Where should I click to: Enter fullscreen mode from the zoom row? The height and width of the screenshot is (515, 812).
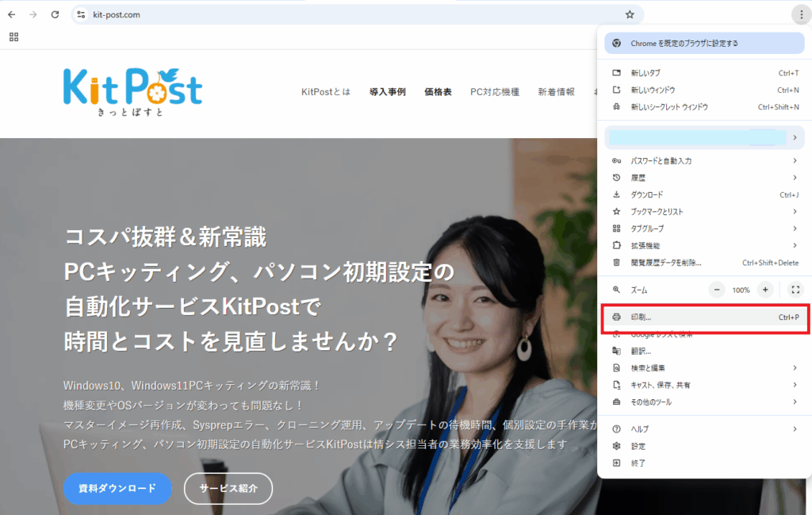pyautogui.click(x=795, y=290)
